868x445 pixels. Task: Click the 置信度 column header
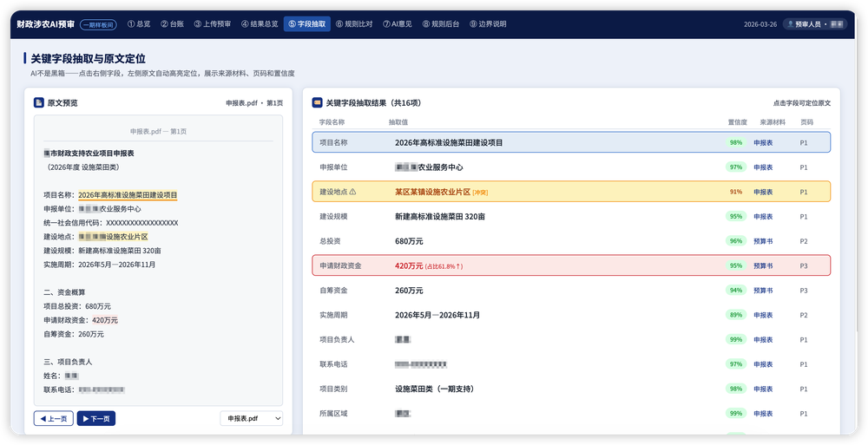pyautogui.click(x=737, y=122)
